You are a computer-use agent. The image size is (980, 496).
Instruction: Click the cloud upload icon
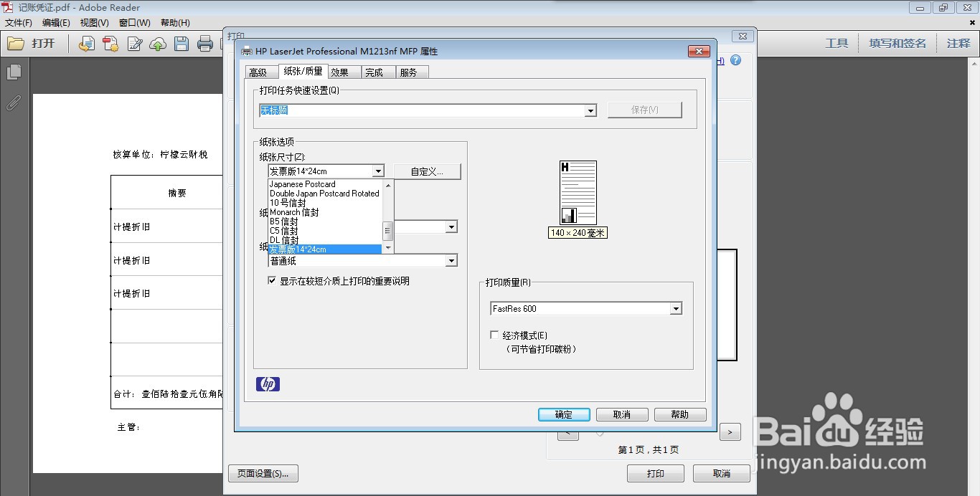tap(158, 44)
